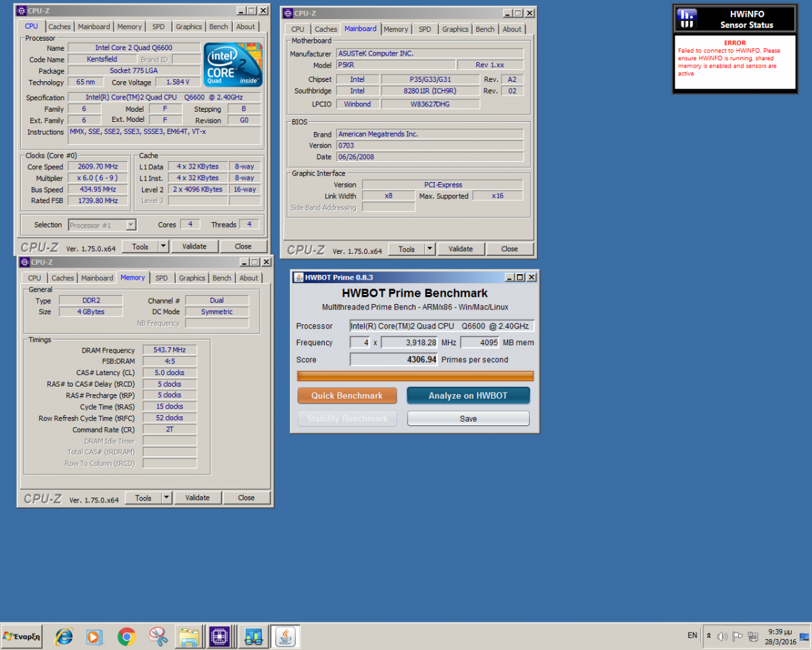This screenshot has height=650, width=812.
Task: Click the orange benchmark progress bar
Action: [x=415, y=376]
